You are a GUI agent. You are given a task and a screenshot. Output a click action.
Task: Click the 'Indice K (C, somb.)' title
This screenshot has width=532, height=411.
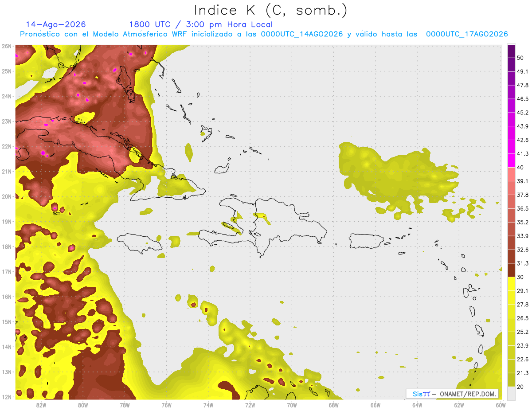(x=271, y=10)
